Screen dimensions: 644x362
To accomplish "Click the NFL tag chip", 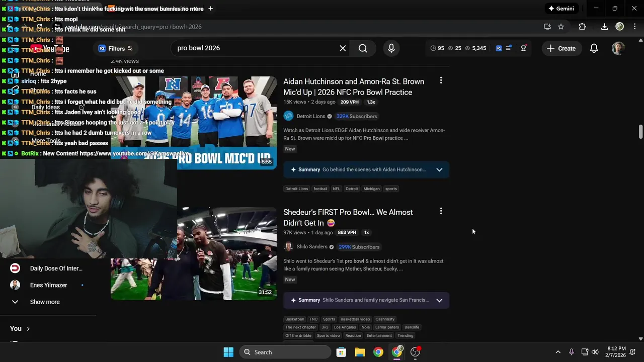I will pyautogui.click(x=336, y=189).
